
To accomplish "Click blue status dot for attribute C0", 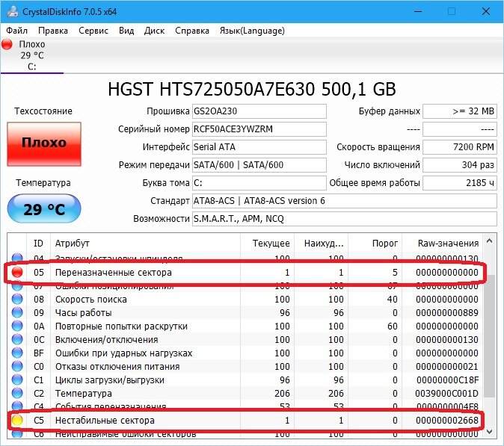I will pyautogui.click(x=17, y=367).
